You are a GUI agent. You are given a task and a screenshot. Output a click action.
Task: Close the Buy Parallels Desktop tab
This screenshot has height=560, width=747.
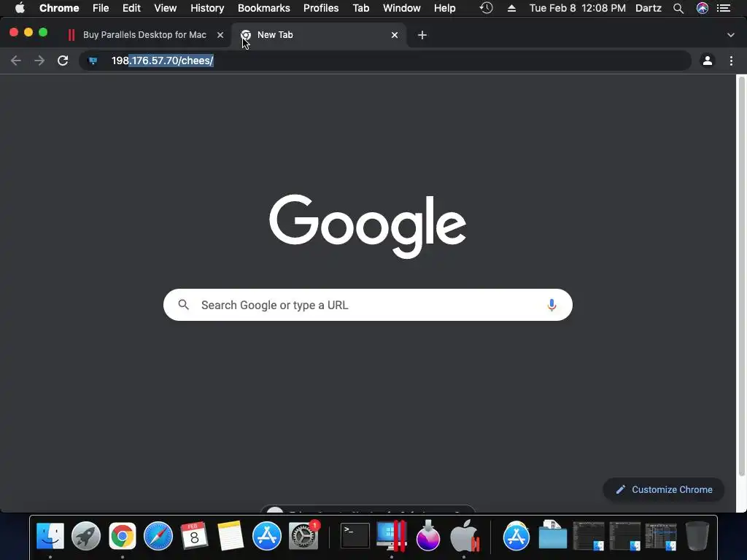220,35
